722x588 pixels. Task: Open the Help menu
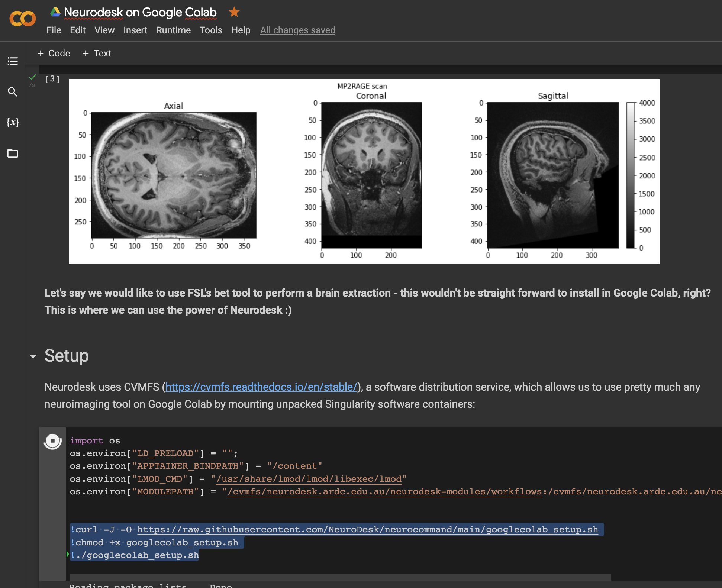[241, 30]
